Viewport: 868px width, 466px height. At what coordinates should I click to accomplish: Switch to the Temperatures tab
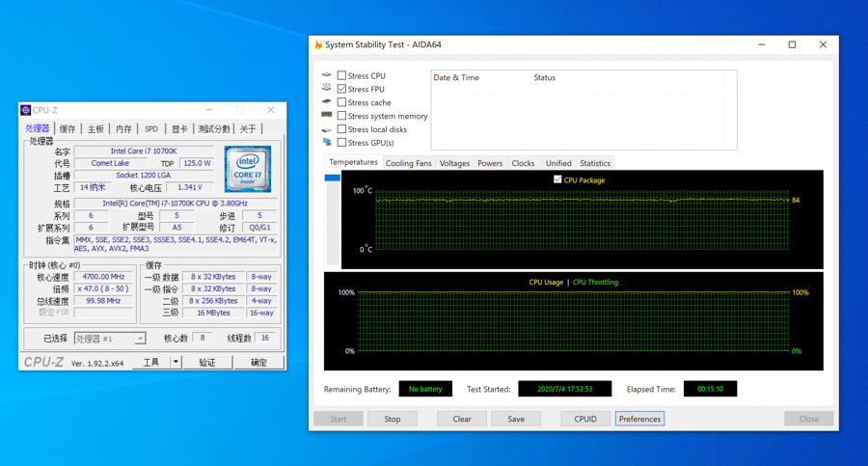click(353, 162)
